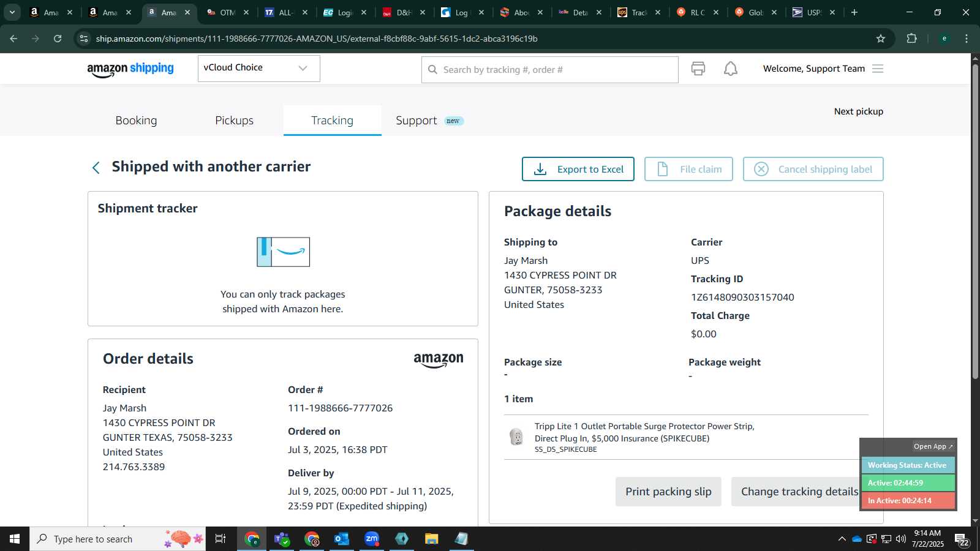Open Task View on the taskbar
Screen dimensions: 980x551
point(221,539)
